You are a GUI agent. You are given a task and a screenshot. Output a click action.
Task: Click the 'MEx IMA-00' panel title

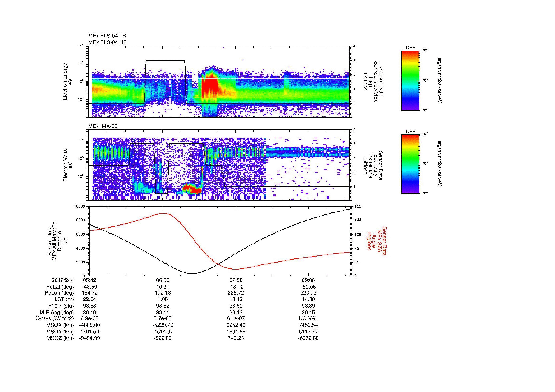(x=103, y=126)
